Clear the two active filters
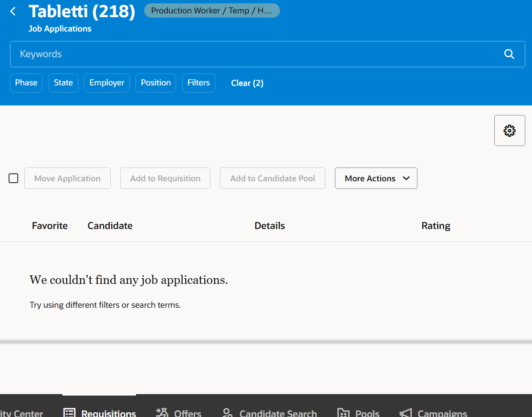 coord(247,83)
